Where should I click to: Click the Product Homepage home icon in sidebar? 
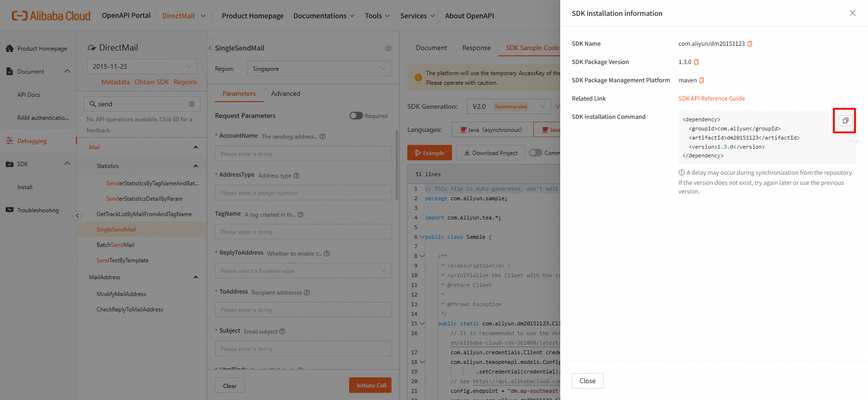[x=10, y=49]
